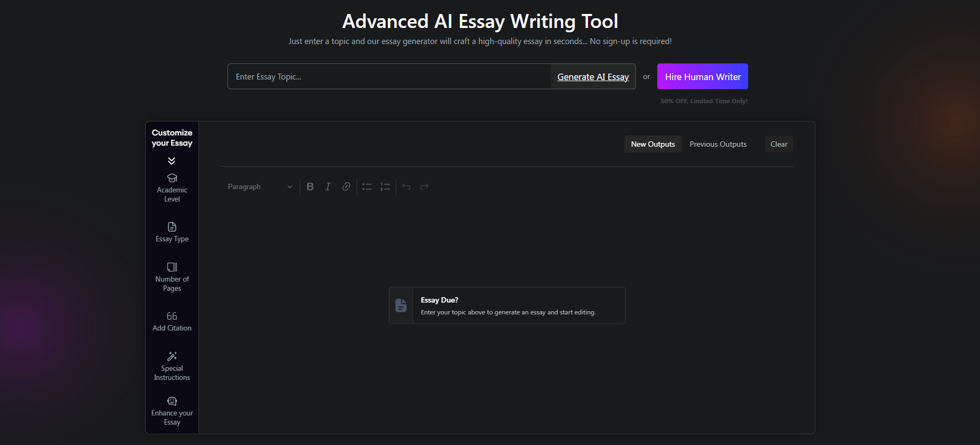Toggle bold formatting in editor toolbar
This screenshot has height=445, width=980.
[x=310, y=186]
